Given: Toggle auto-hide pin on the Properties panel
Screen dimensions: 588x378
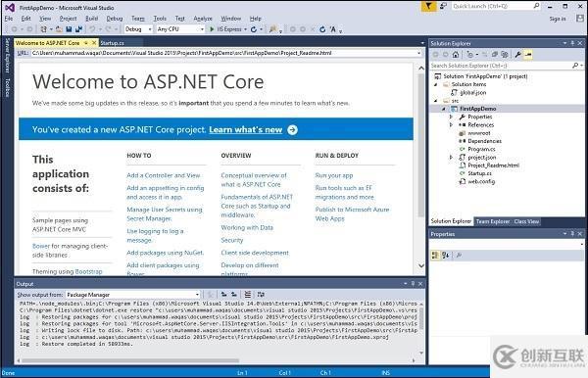Looking at the screenshot, I should point(572,234).
